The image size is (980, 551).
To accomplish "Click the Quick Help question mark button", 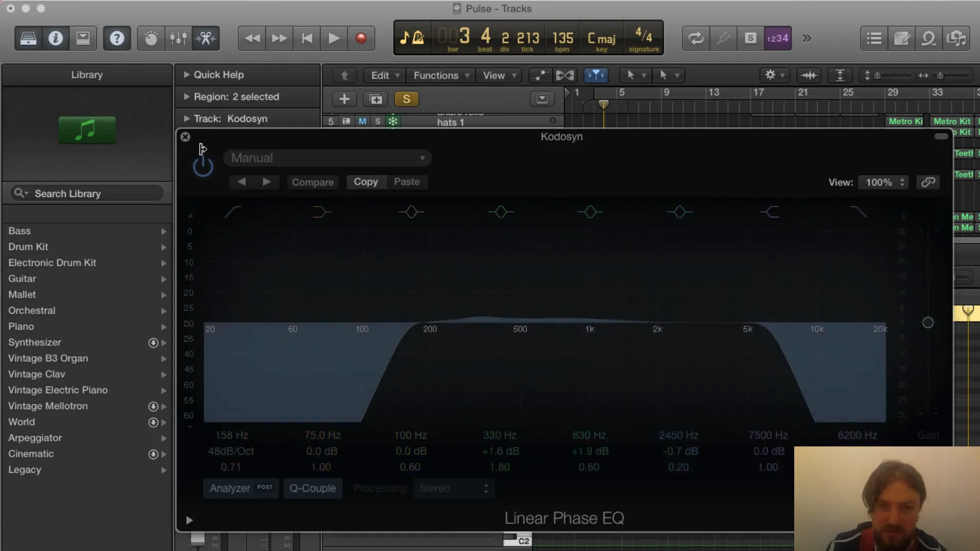I will tap(117, 38).
